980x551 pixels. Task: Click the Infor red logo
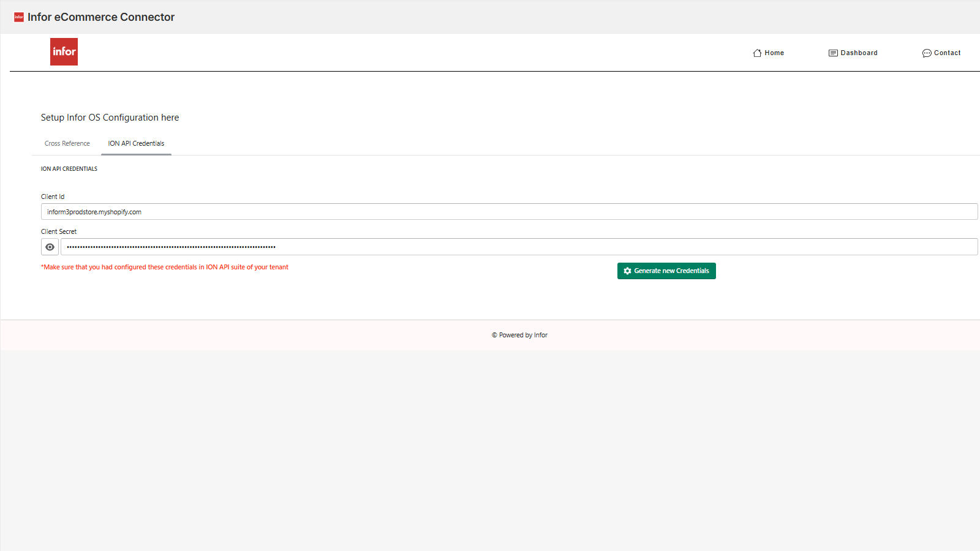click(x=64, y=51)
